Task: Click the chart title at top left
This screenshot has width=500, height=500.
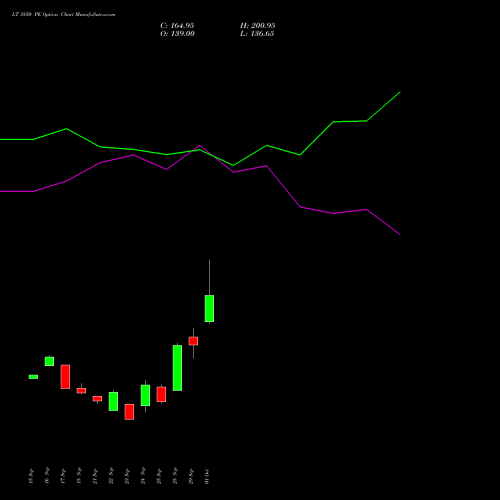Action: click(x=63, y=15)
